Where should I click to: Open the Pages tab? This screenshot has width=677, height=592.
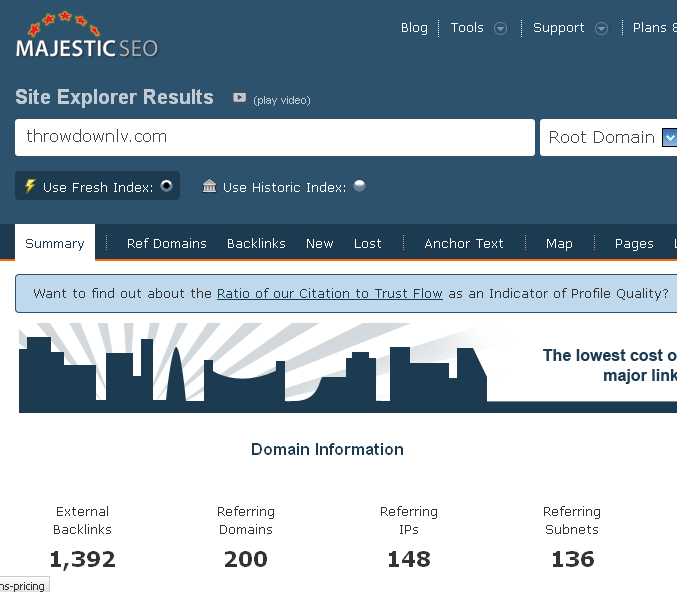pos(634,243)
